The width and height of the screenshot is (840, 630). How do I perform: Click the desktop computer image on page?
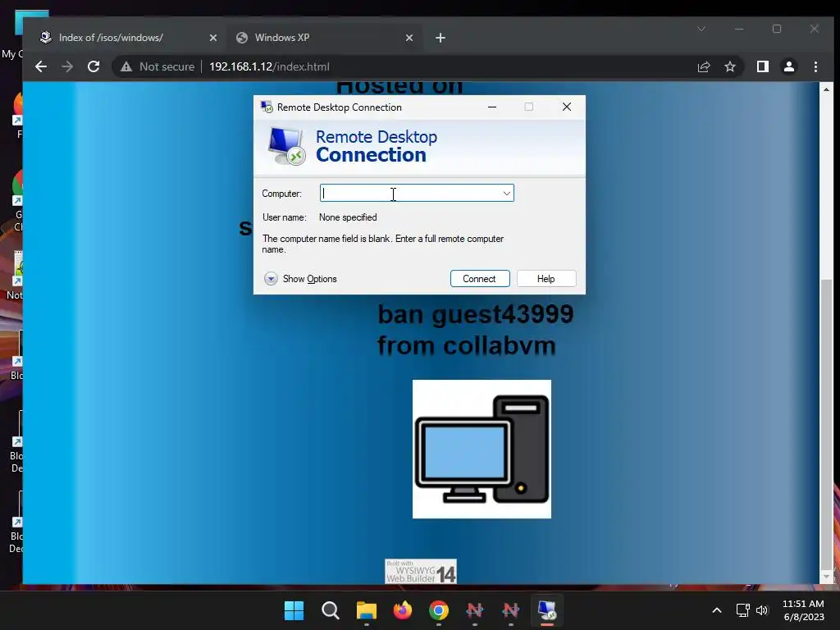(482, 449)
